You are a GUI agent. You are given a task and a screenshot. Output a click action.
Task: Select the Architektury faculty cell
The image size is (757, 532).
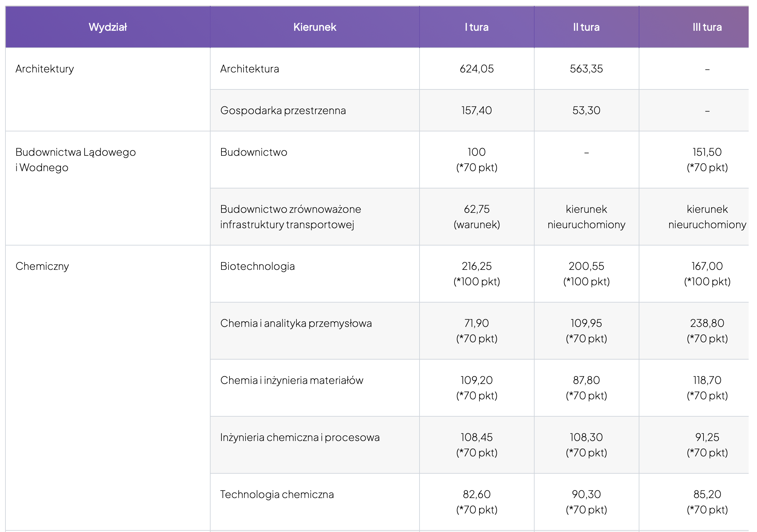tap(45, 69)
